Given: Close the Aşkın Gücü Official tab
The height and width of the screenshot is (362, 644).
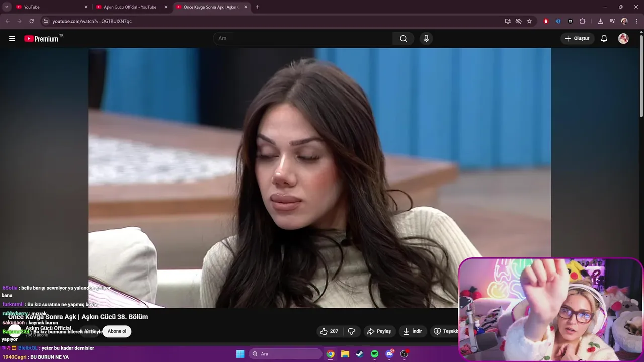Looking at the screenshot, I should (166, 7).
